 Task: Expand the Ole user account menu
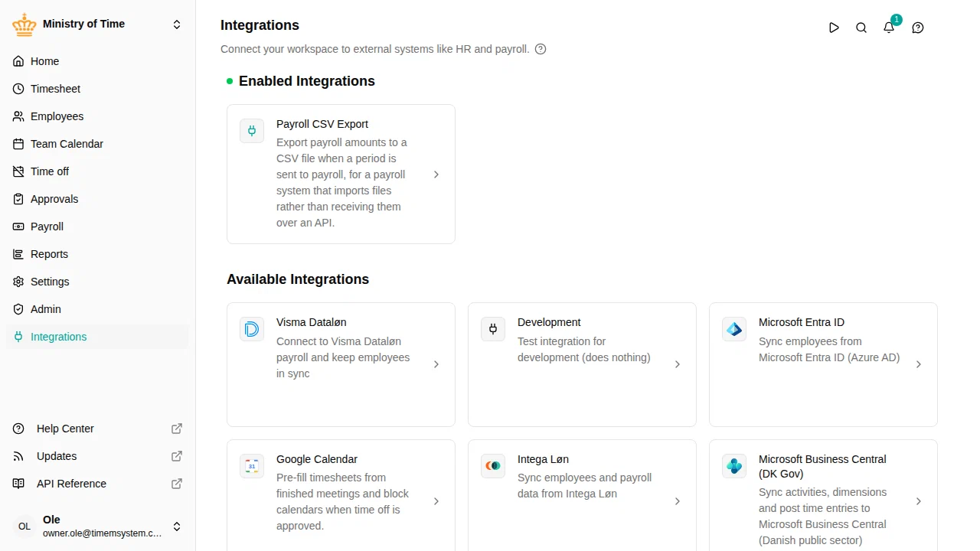177,527
